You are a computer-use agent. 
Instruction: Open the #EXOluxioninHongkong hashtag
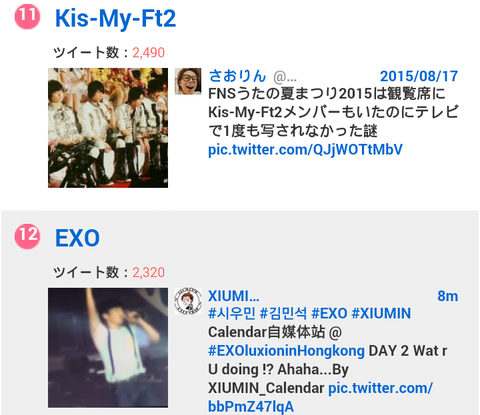point(286,351)
